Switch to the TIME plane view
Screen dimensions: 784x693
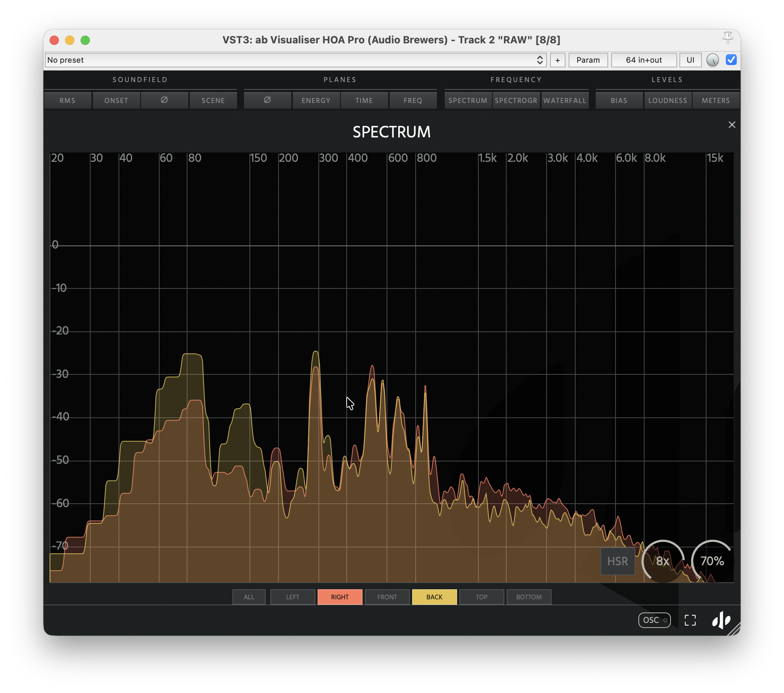click(x=364, y=100)
